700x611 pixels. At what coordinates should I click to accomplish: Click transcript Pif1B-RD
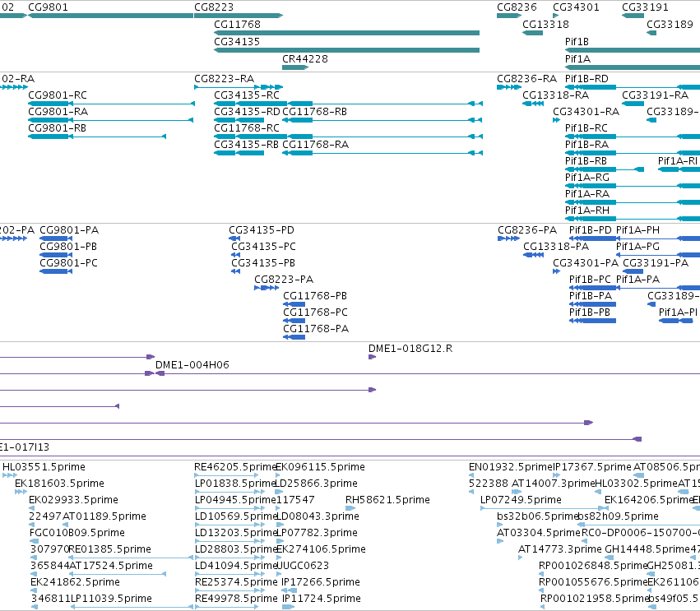tap(586, 79)
